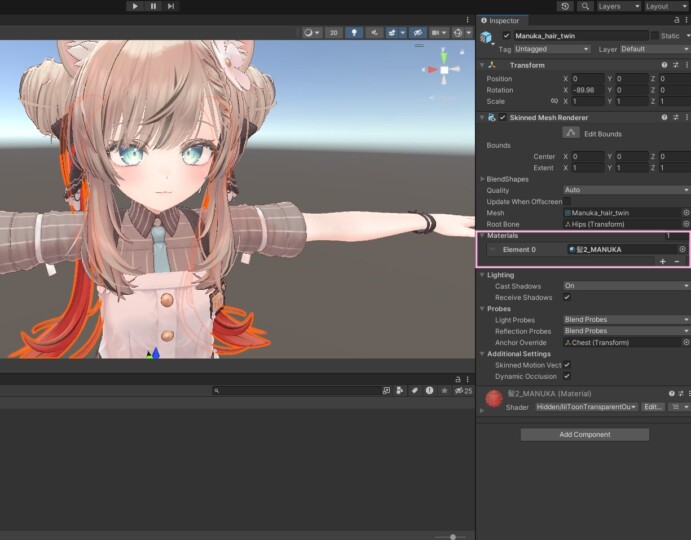Collapse the Materials section

(x=482, y=235)
